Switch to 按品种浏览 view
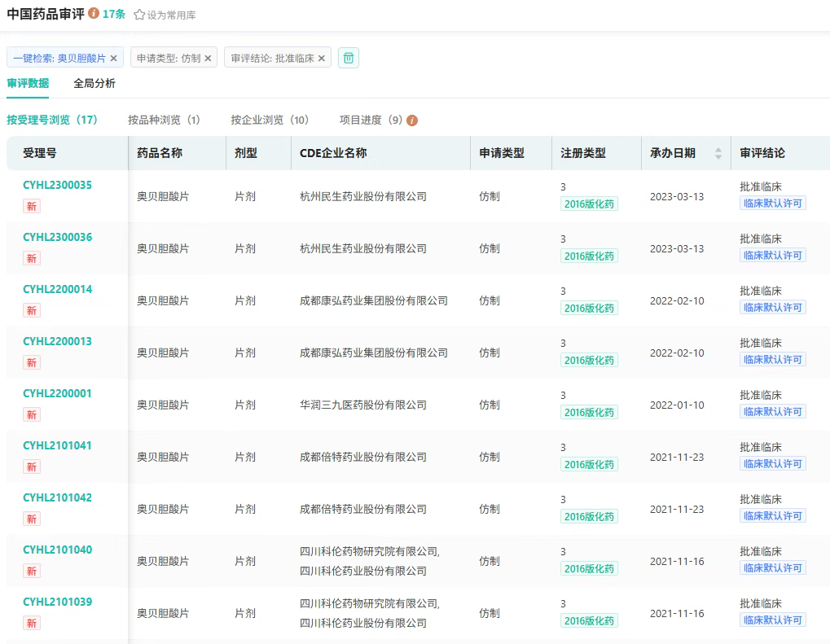The height and width of the screenshot is (644, 830). click(x=164, y=120)
